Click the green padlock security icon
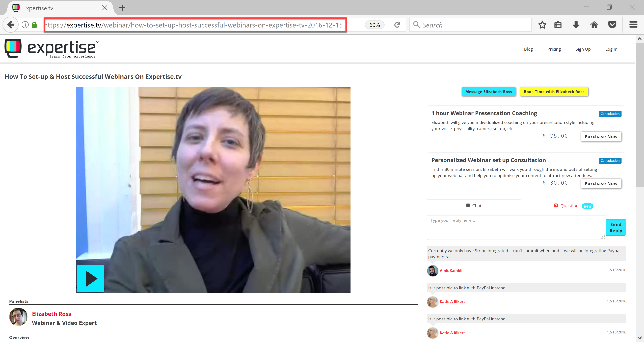 pos(34,25)
